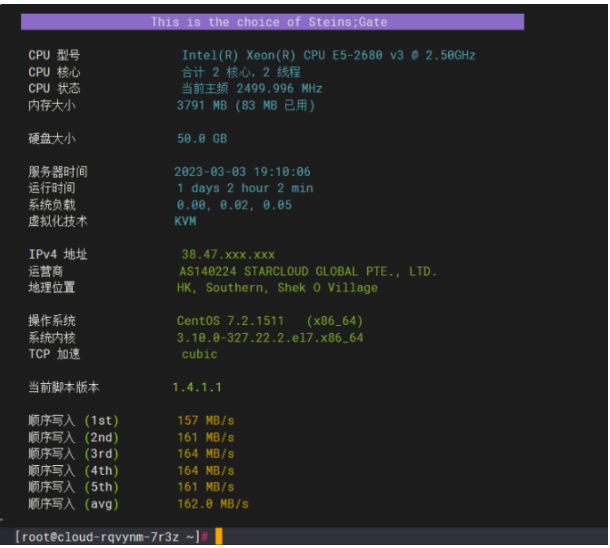Image resolution: width=610 pixels, height=548 pixels.
Task: Click the '运行时间' label
Action: 52,188
